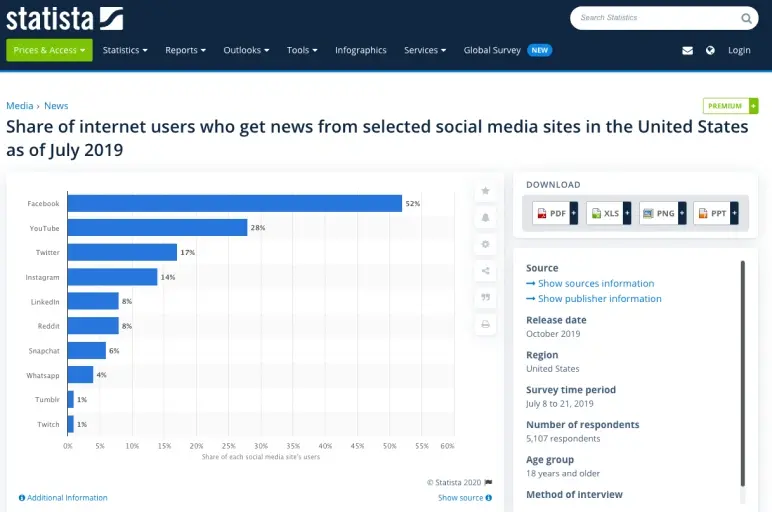Click the 'Method of interview' heading
The width and height of the screenshot is (772, 512).
[574, 494]
